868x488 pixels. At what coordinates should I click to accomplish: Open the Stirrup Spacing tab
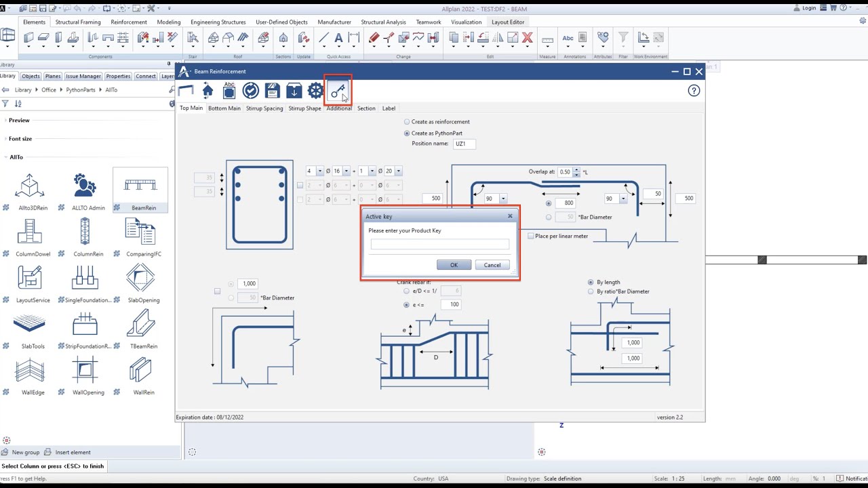(x=264, y=108)
